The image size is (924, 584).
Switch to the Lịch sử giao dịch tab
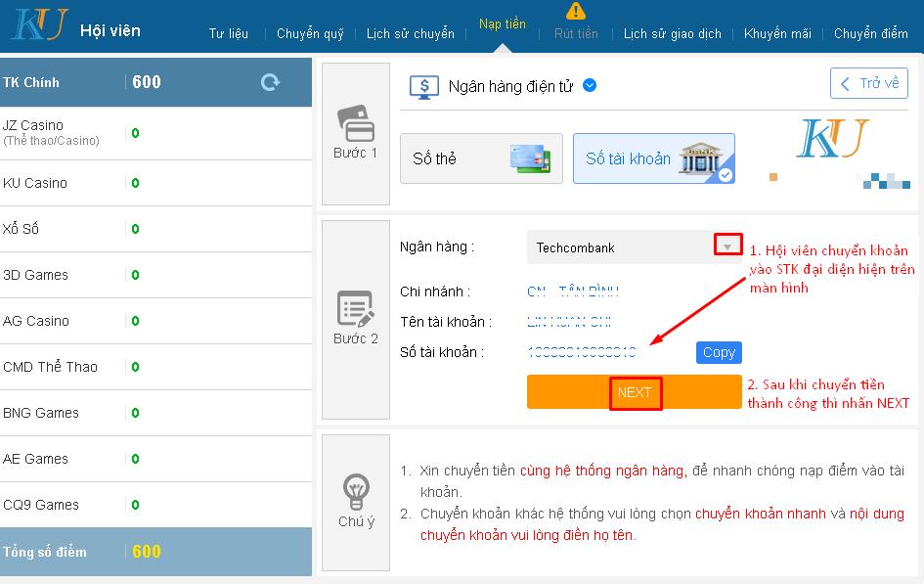tap(673, 33)
